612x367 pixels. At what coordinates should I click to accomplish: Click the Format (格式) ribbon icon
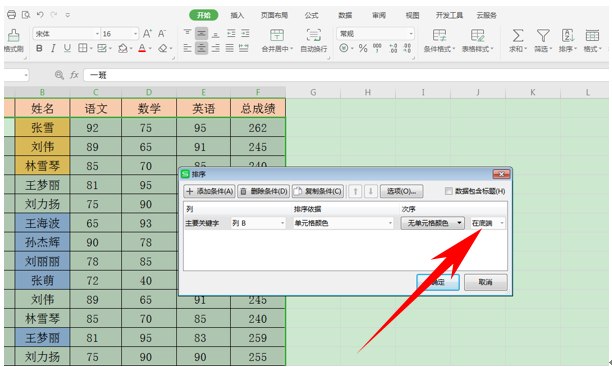[x=592, y=36]
